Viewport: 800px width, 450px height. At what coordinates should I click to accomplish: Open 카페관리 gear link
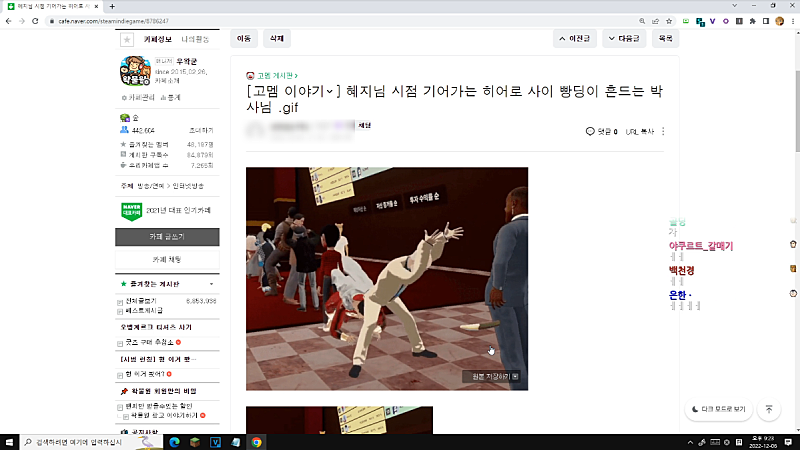pyautogui.click(x=138, y=97)
